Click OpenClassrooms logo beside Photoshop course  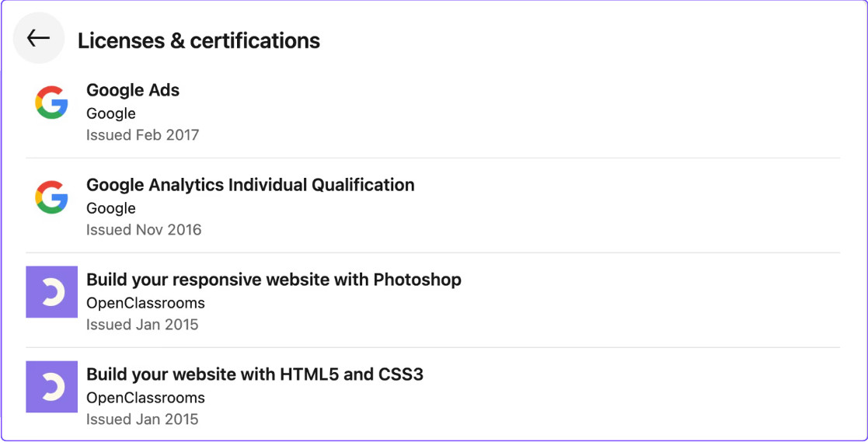click(51, 292)
